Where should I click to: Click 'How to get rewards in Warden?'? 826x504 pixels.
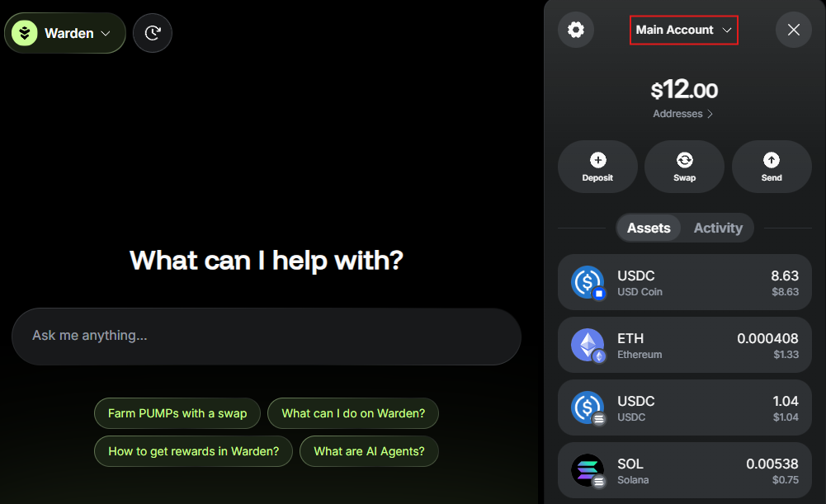coord(193,451)
